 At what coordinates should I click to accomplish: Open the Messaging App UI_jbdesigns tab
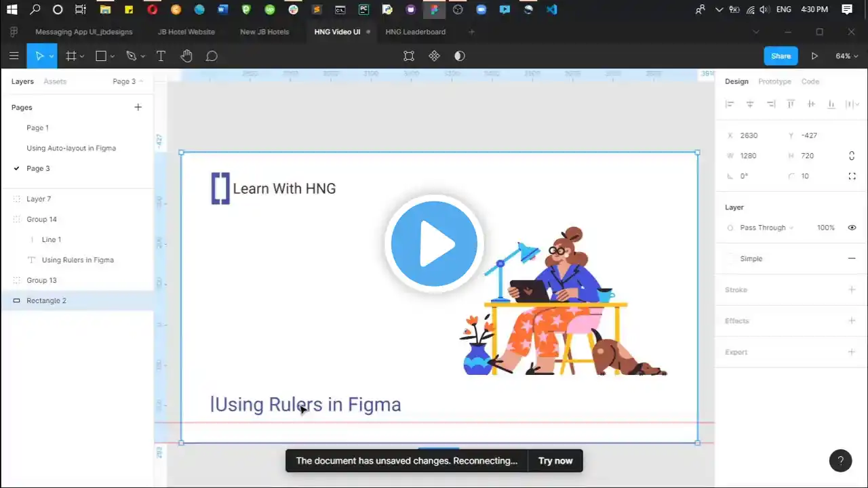tap(84, 32)
